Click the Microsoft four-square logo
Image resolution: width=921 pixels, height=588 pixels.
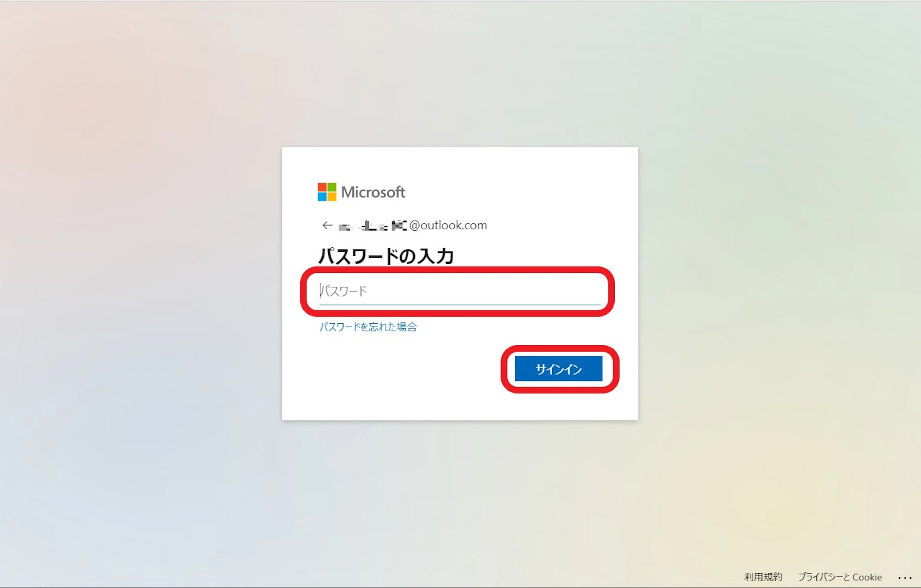click(327, 192)
